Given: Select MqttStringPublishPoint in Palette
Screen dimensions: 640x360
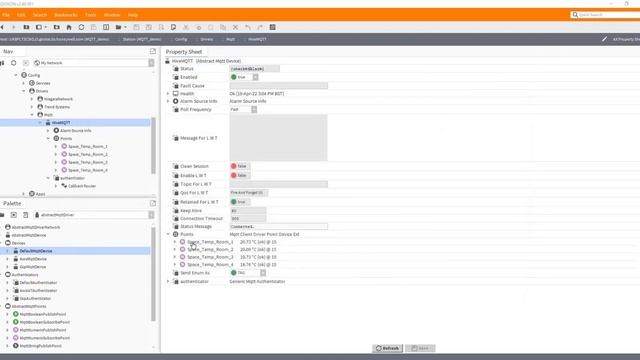Looking at the screenshot, I should (x=40, y=346).
